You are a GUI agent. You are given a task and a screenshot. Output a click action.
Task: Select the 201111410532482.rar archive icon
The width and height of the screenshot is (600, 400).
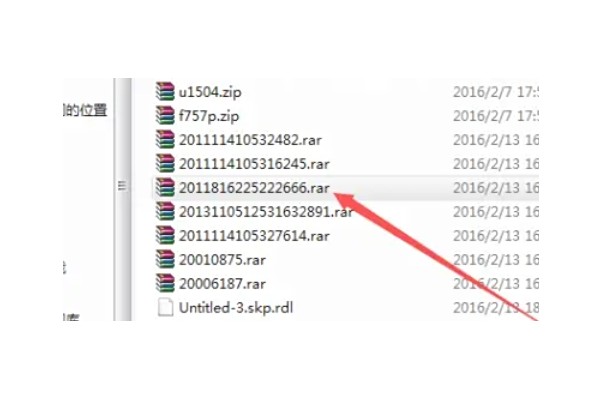pyautogui.click(x=165, y=140)
